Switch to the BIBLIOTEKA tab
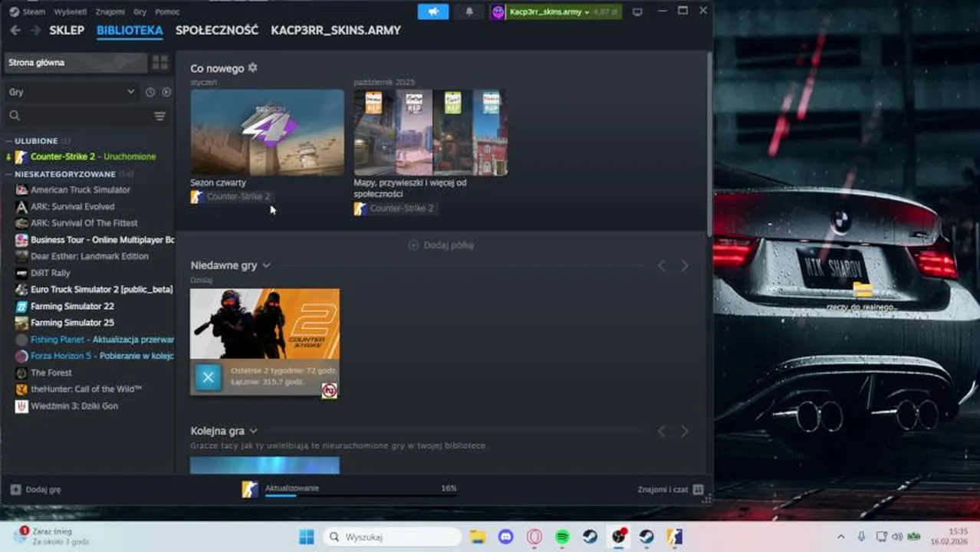 [130, 31]
